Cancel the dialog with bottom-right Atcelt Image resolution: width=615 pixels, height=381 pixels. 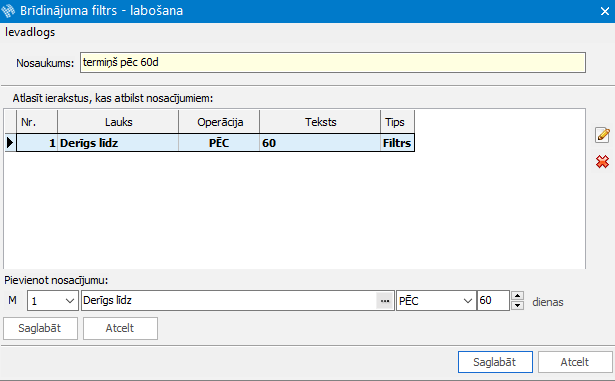tap(575, 362)
